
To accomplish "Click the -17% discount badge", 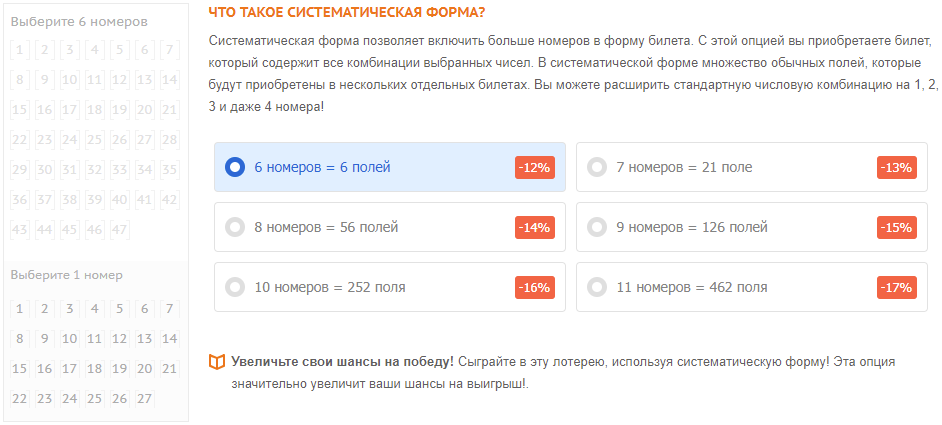I will [x=897, y=288].
